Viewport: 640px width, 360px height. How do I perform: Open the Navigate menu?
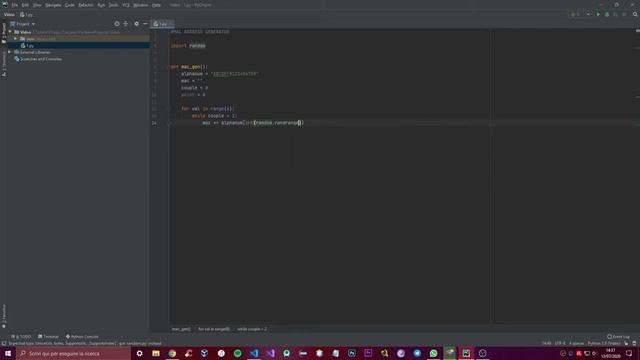(x=53, y=5)
